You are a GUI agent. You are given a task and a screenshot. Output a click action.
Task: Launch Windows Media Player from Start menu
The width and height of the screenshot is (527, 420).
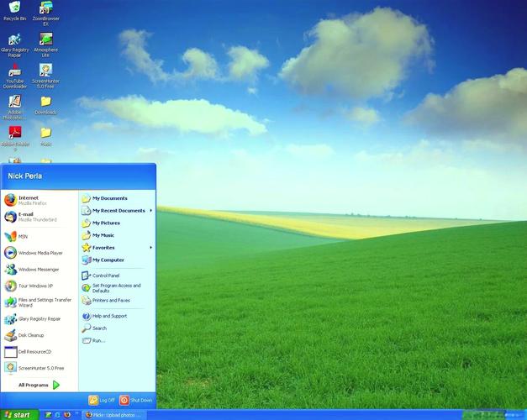(38, 253)
